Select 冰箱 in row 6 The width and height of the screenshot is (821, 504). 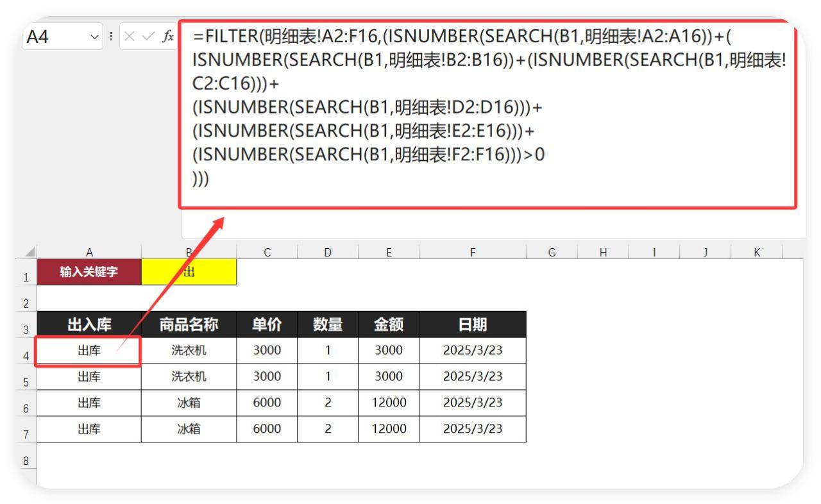click(189, 403)
